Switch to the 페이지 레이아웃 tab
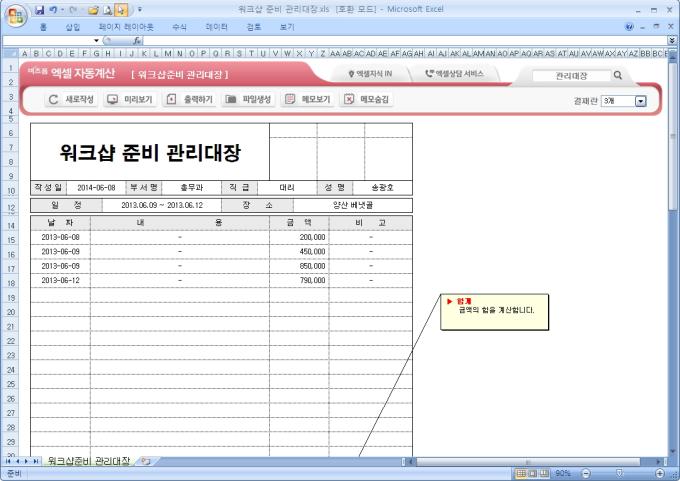This screenshot has height=481, width=680. [x=126, y=27]
